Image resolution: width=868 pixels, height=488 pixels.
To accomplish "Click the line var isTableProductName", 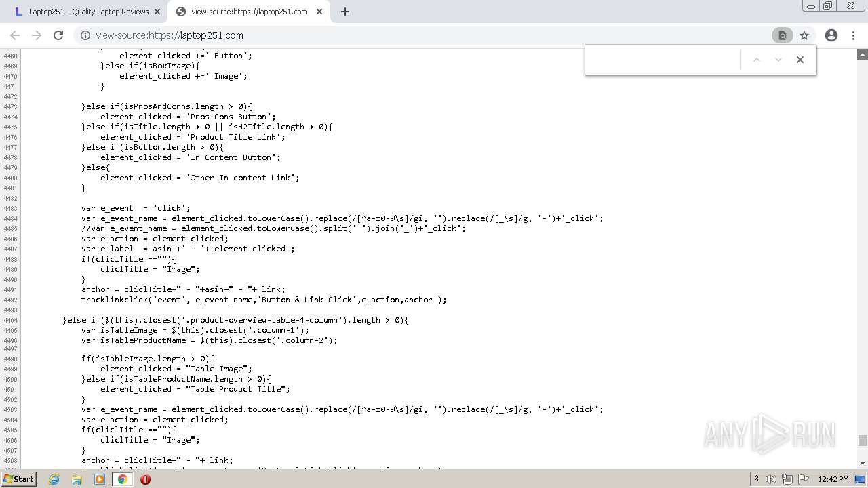I will [x=210, y=340].
